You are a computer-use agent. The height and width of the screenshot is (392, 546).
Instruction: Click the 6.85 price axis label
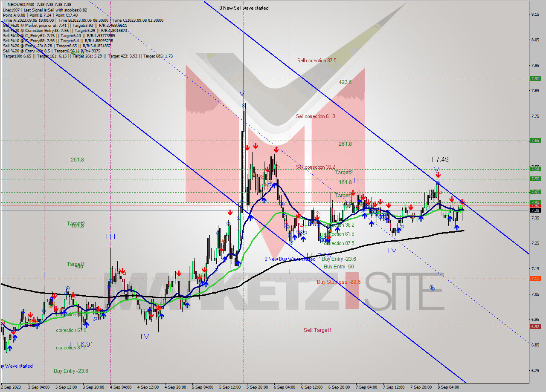(535, 345)
